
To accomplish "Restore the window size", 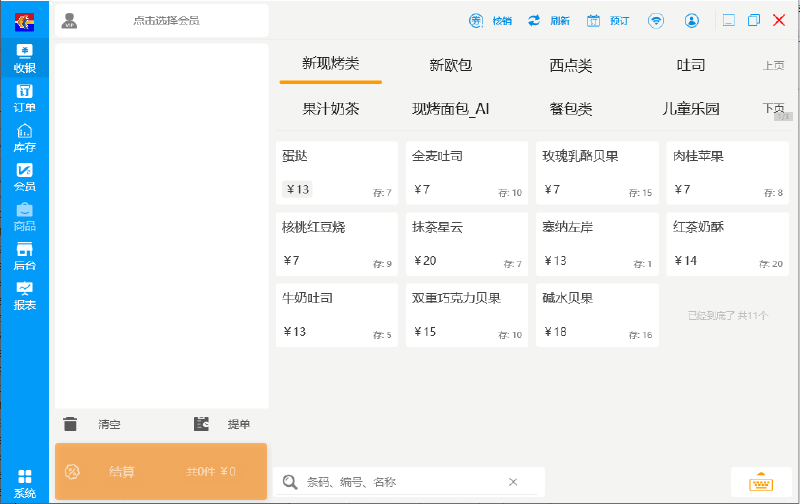I will click(x=754, y=20).
